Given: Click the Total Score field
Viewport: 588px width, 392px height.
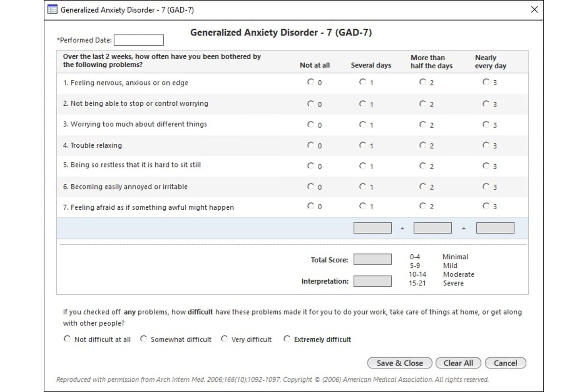Looking at the screenshot, I should pos(373,259).
